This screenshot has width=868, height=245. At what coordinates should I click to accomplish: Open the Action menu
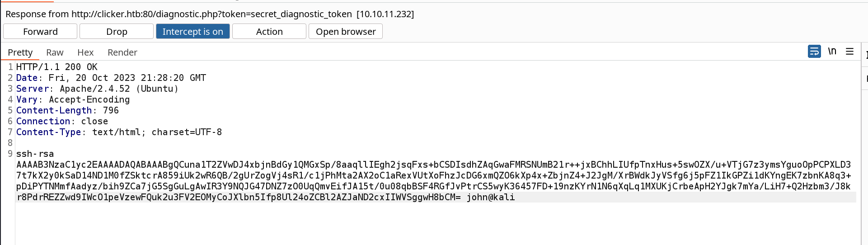[x=269, y=32]
